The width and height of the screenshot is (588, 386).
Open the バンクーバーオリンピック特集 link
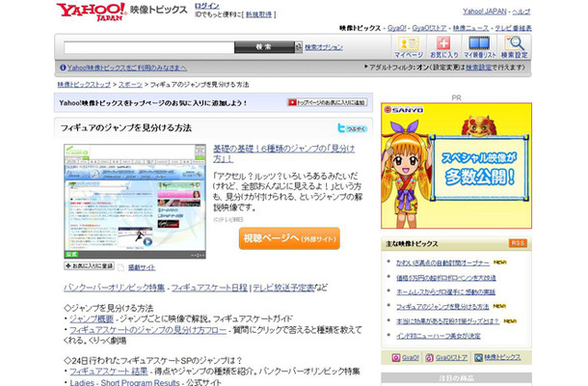[115, 288]
